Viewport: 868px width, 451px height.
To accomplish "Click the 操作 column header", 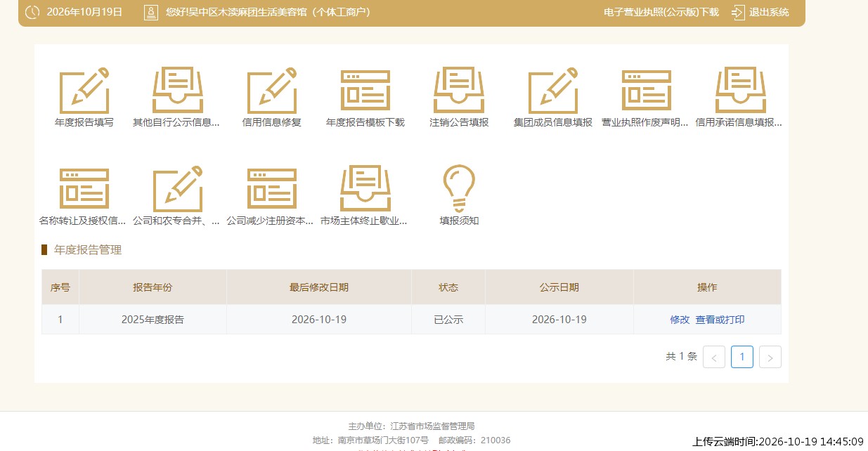I will pyautogui.click(x=707, y=287).
